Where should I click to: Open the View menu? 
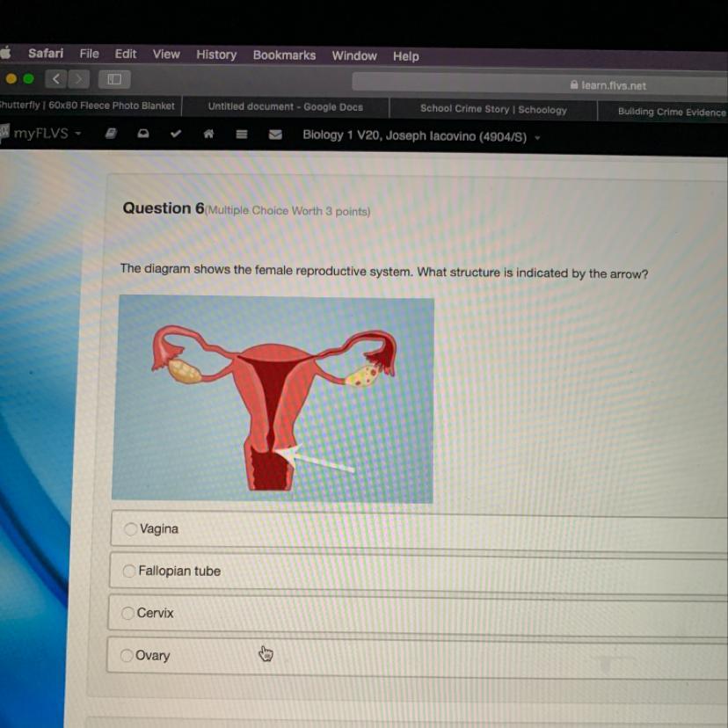point(166,55)
